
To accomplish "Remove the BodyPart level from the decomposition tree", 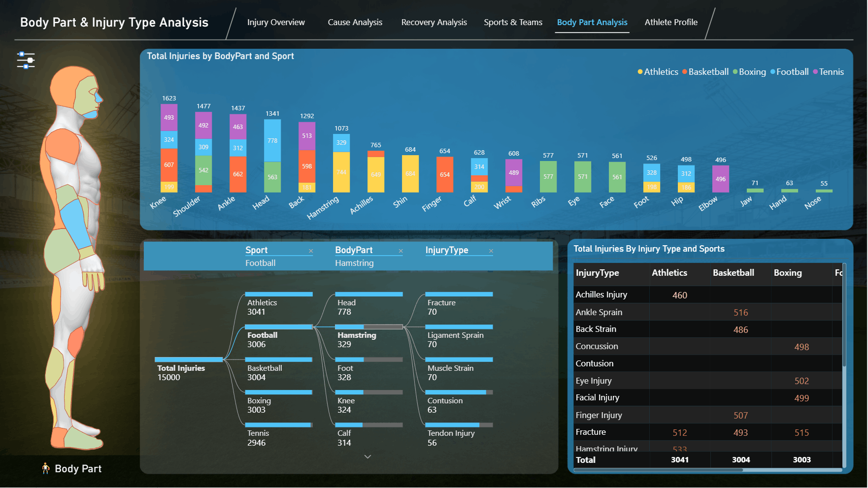I will pyautogui.click(x=401, y=251).
